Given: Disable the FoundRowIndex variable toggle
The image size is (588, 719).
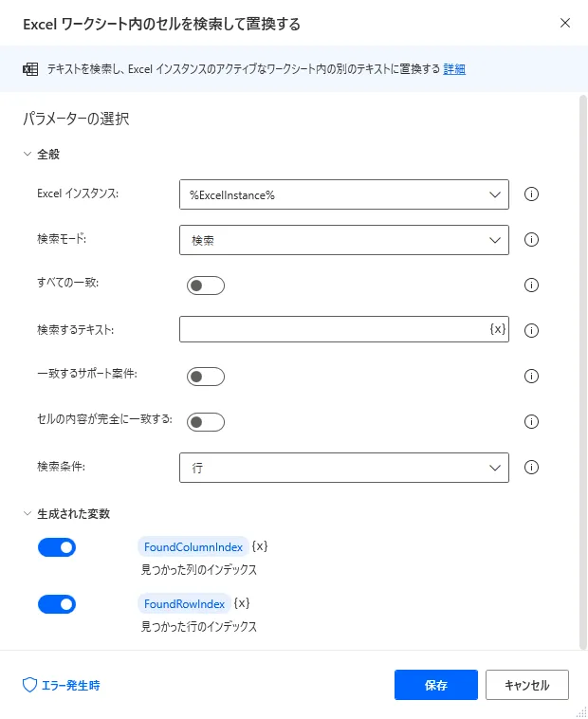Looking at the screenshot, I should tap(57, 604).
